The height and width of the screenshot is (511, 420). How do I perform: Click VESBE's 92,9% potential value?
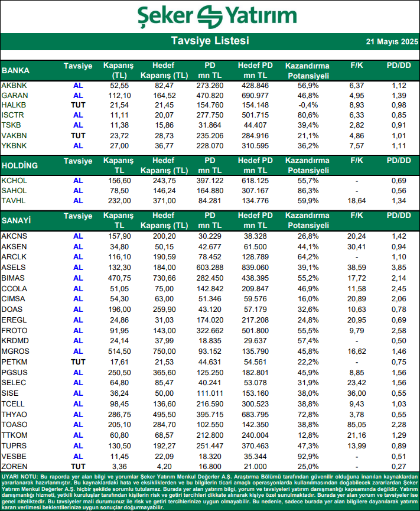coord(308,457)
